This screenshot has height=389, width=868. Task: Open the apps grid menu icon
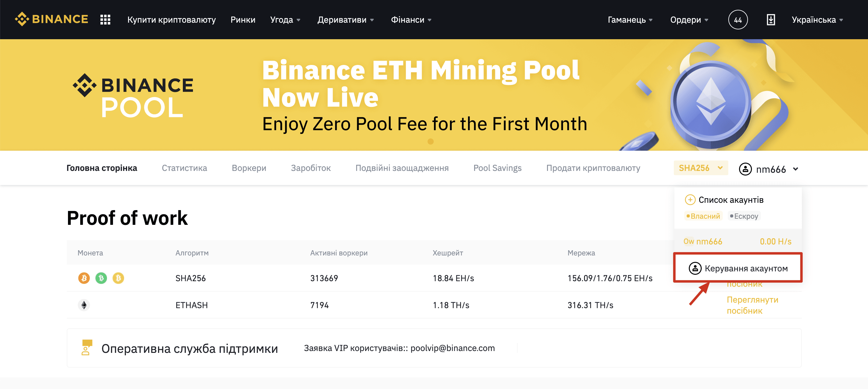click(x=105, y=20)
